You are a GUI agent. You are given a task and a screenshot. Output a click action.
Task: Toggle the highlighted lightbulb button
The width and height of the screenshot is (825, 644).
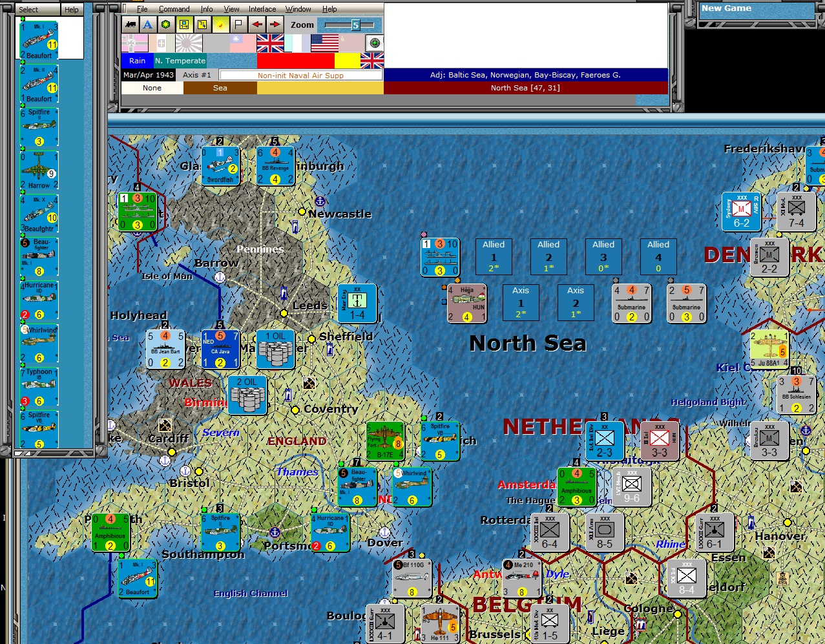[x=220, y=23]
